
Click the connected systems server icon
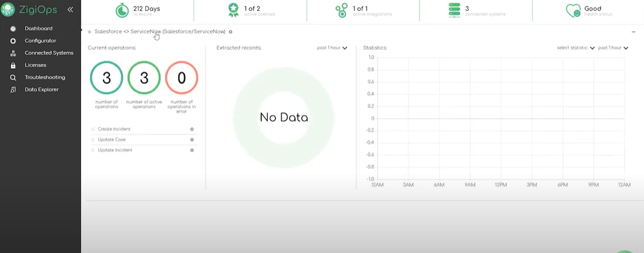coord(454,10)
